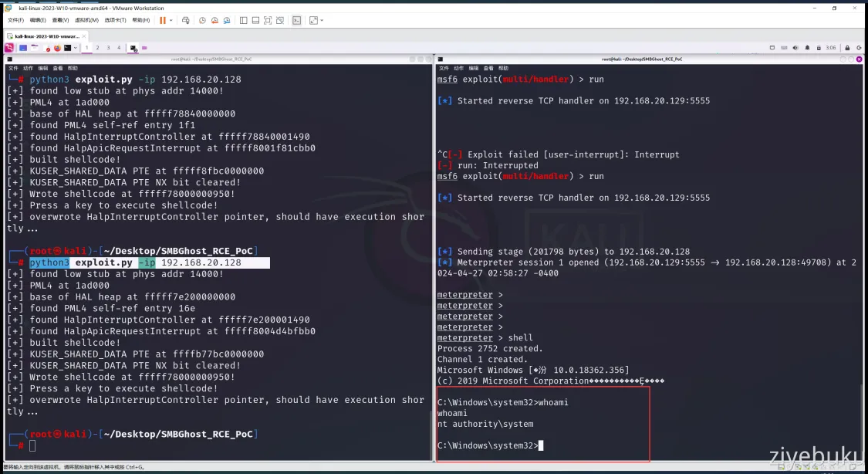The width and height of the screenshot is (868, 474).
Task: Open right terminal 动作 menu
Action: [x=459, y=68]
